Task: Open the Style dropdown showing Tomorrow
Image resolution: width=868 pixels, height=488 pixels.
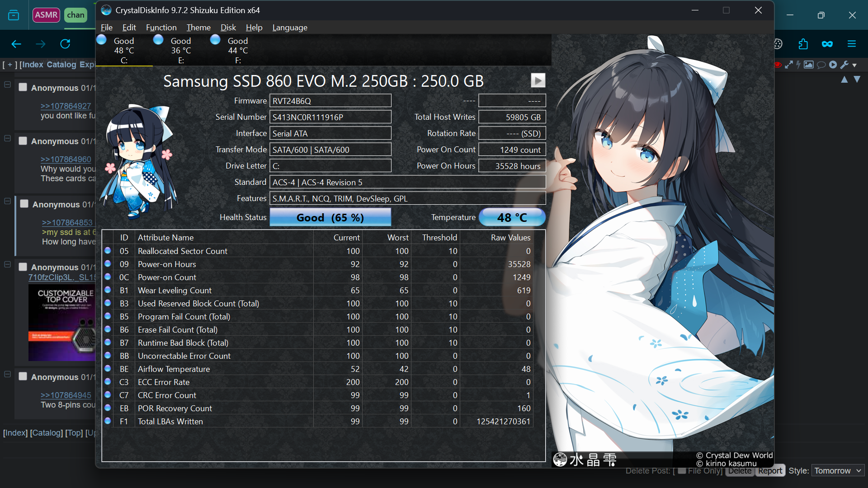Action: (x=838, y=470)
